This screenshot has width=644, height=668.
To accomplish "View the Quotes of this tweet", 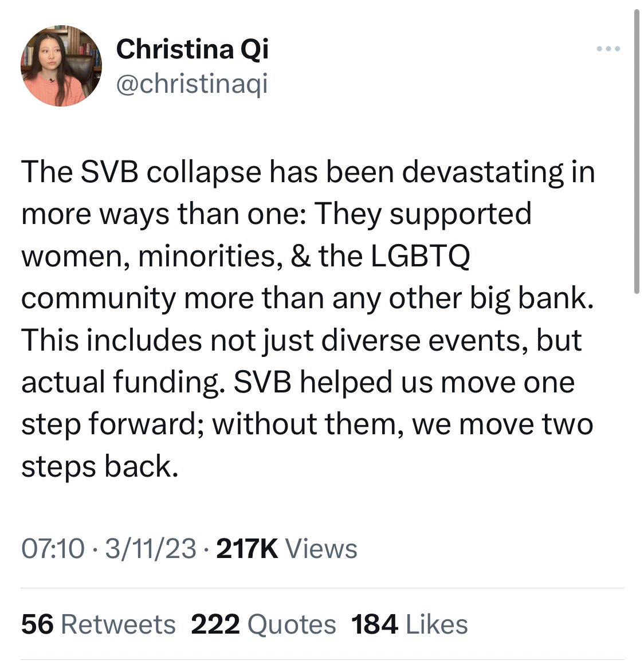I will (x=292, y=624).
